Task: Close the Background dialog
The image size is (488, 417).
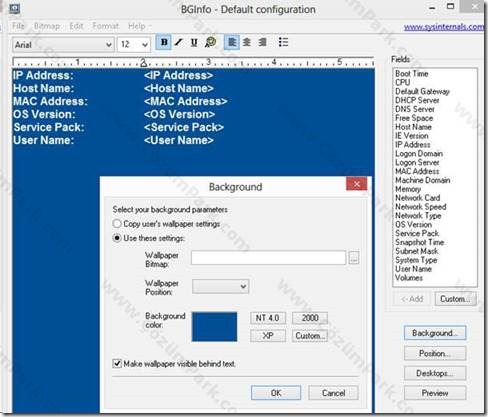Action: pos(357,184)
